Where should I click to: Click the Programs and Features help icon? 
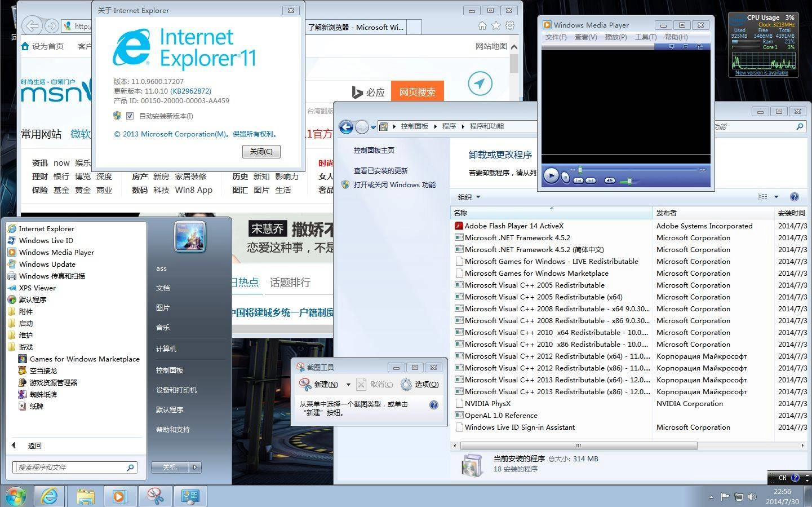pyautogui.click(x=795, y=197)
